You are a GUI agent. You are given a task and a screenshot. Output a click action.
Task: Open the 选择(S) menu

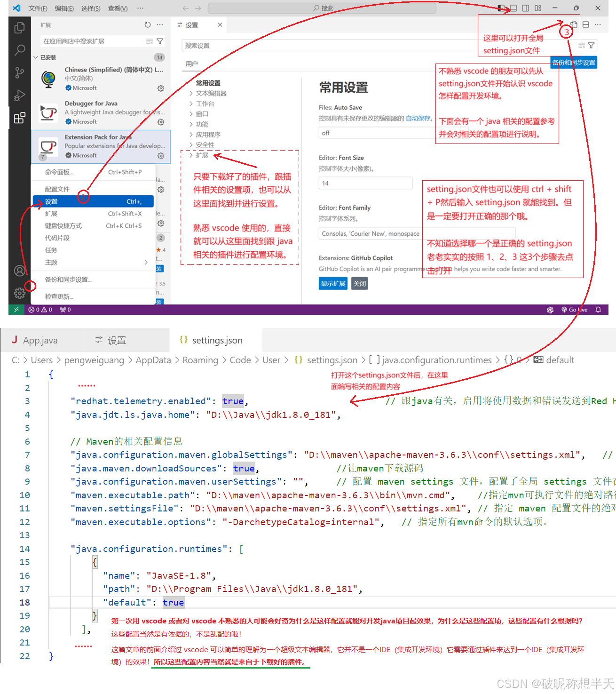(x=90, y=8)
